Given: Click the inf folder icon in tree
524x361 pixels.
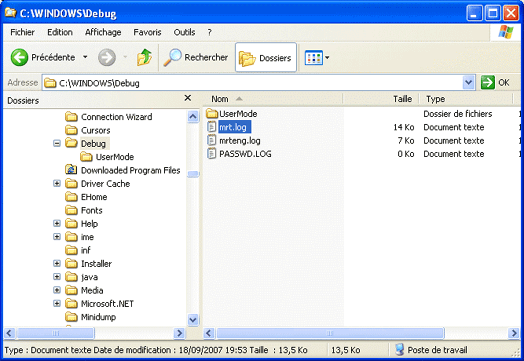Looking at the screenshot, I should pyautogui.click(x=71, y=250).
